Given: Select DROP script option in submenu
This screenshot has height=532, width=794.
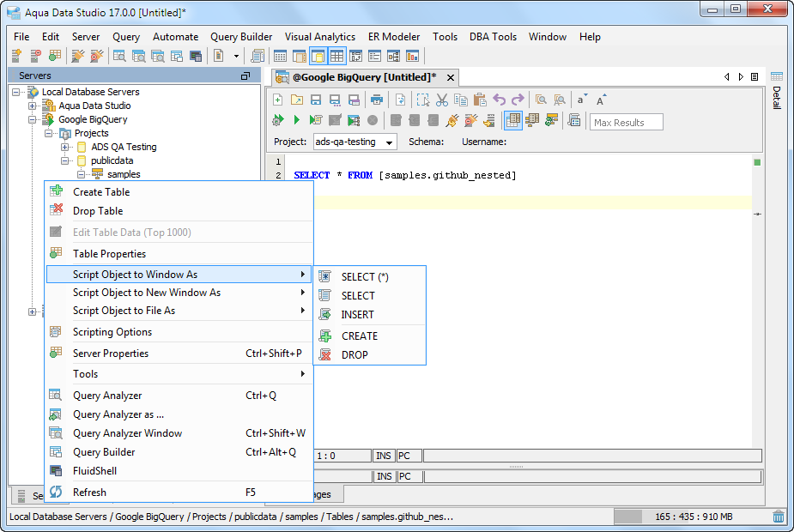Looking at the screenshot, I should [370, 354].
